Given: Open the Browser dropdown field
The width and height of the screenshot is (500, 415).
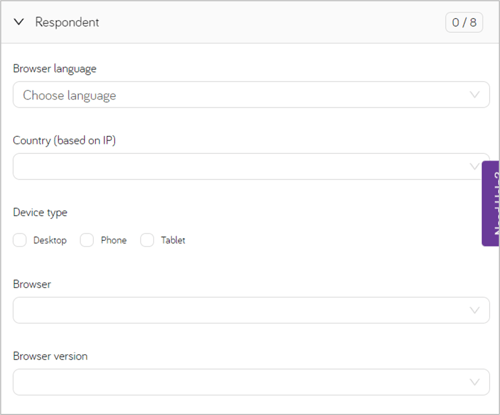Looking at the screenshot, I should click(x=251, y=310).
